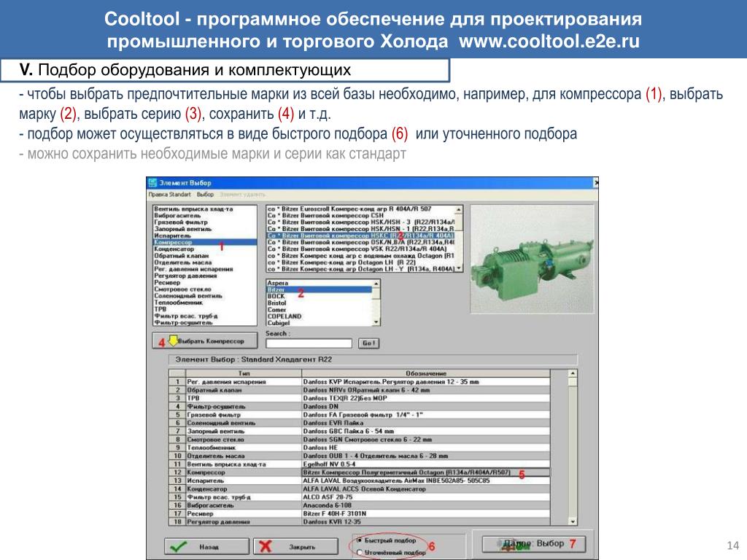This screenshot has height=560, width=747.
Task: Choose Bitzer Euroscroll Компрес-конд агр series
Action: (360, 209)
